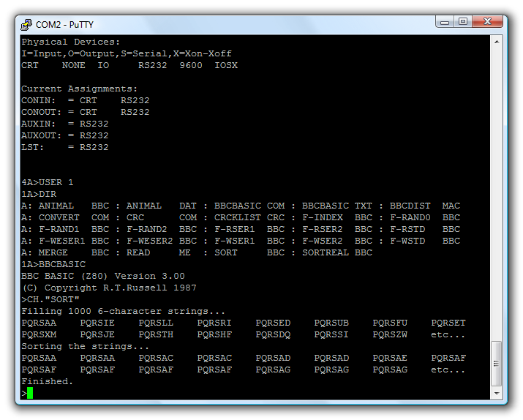Click the "F-RSER1" file name
523x420 pixels.
pyautogui.click(x=235, y=229)
